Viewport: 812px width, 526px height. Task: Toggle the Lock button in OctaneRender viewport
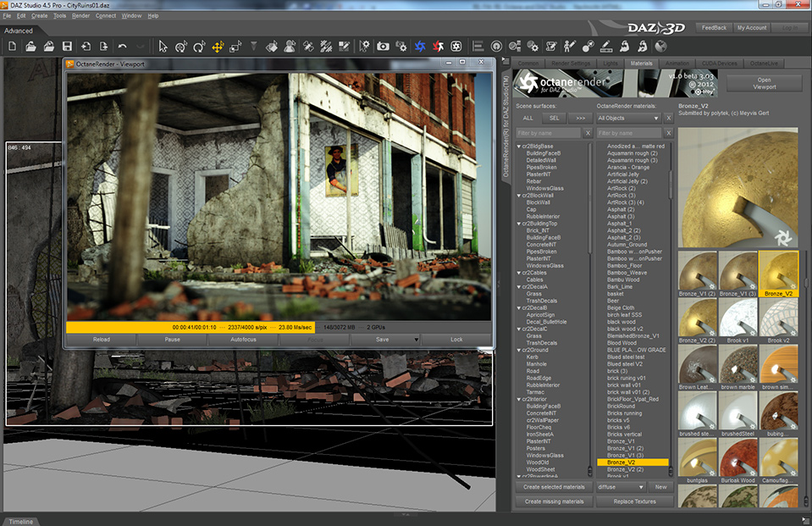pos(456,339)
